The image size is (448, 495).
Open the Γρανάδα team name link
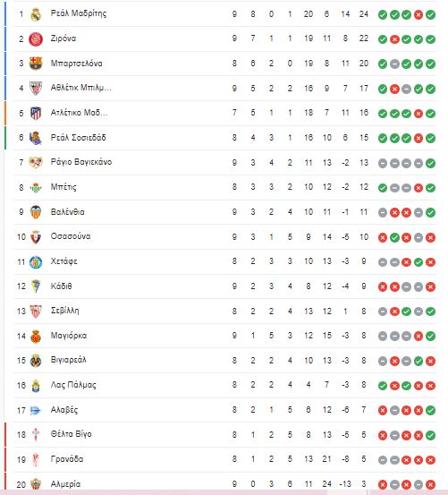tap(67, 459)
